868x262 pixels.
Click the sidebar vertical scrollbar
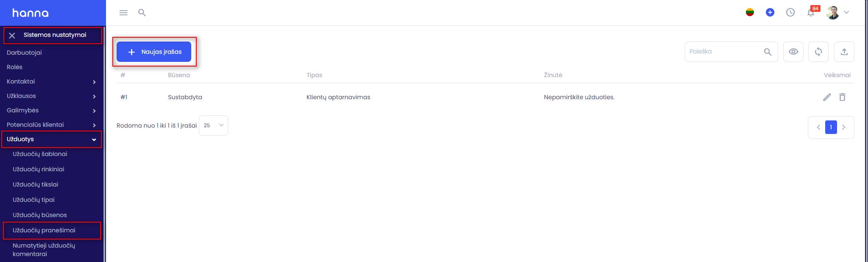point(104,144)
